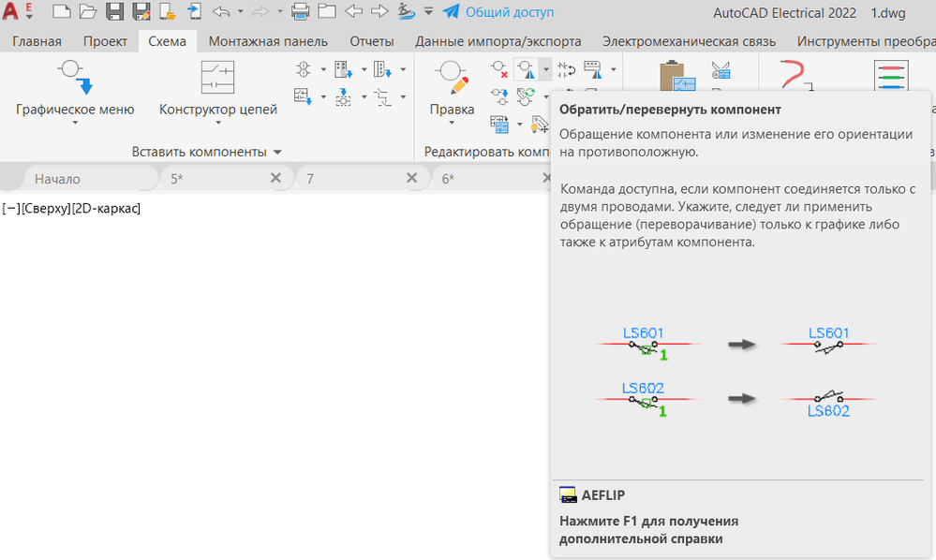
Task: Click the insert PLC module icon
Action: point(343,70)
